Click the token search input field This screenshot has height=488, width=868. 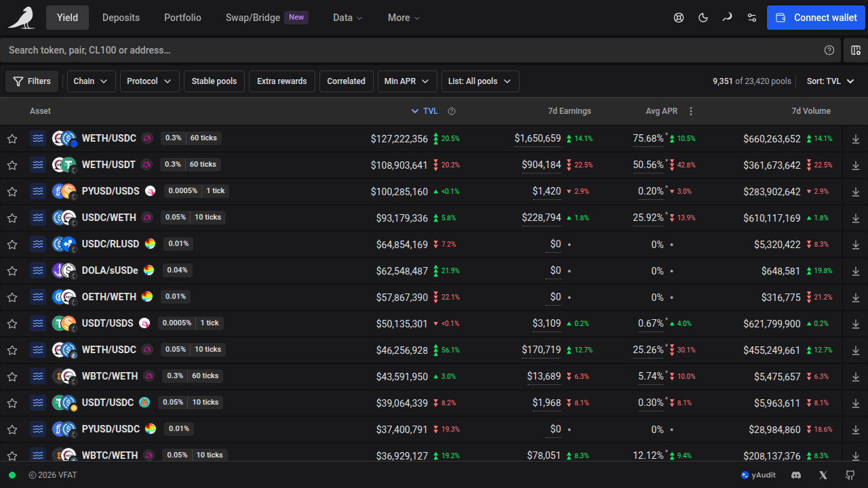[x=410, y=50]
